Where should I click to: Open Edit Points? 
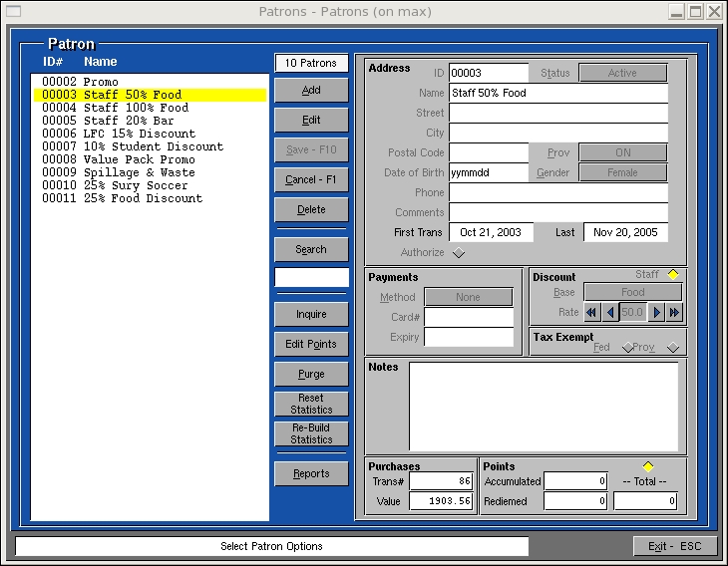(311, 344)
